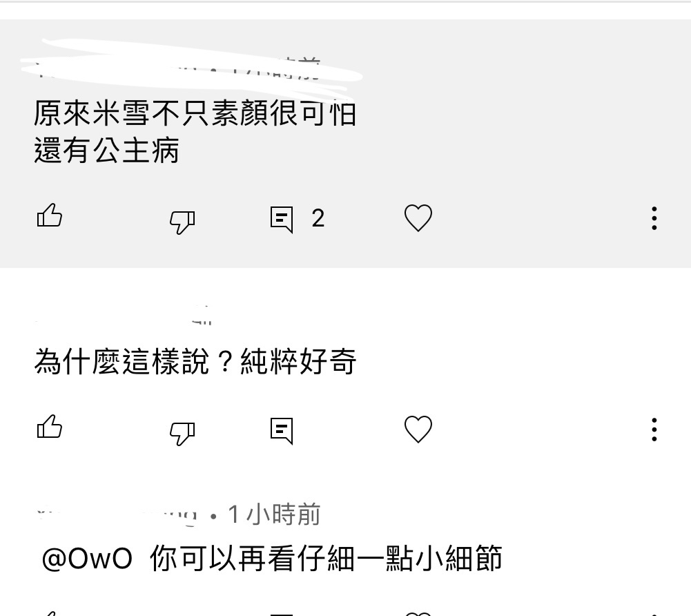This screenshot has width=691, height=616.
Task: Open the blurred username of third comment
Action: point(117,515)
